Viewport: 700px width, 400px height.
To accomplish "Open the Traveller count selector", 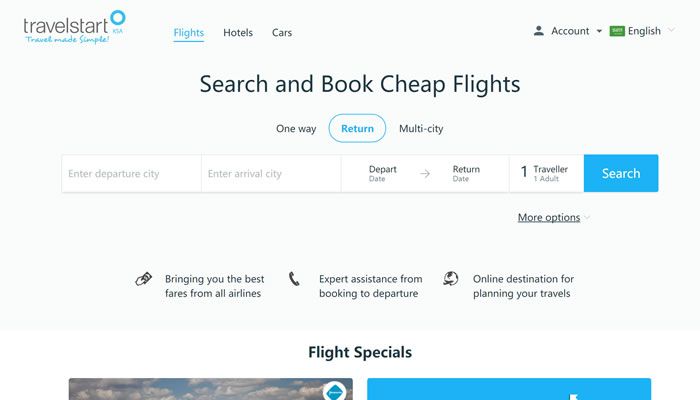I will click(x=546, y=173).
